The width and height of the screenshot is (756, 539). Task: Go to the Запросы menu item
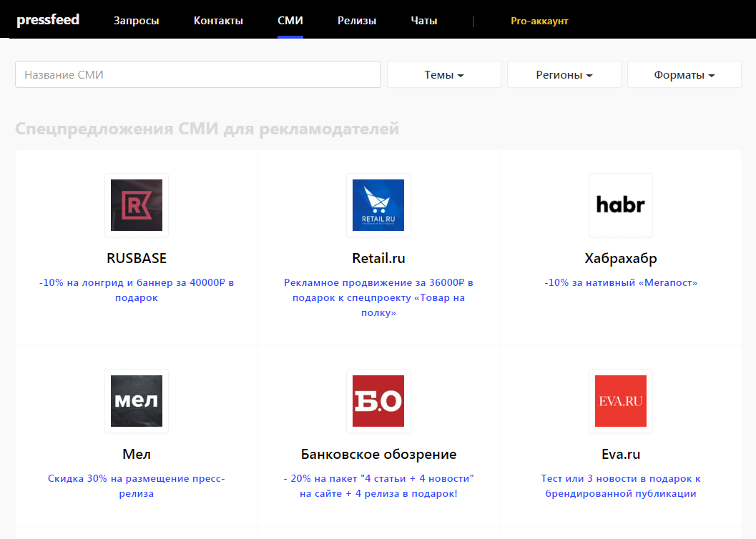coord(136,21)
